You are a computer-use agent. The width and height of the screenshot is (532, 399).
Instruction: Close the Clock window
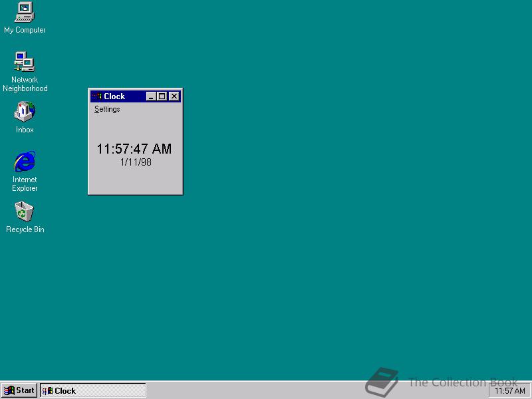pos(174,96)
